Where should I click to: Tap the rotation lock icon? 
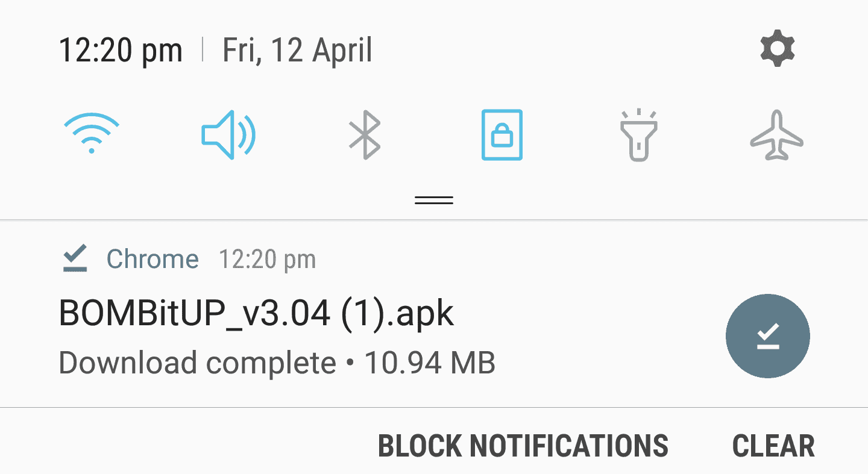502,135
